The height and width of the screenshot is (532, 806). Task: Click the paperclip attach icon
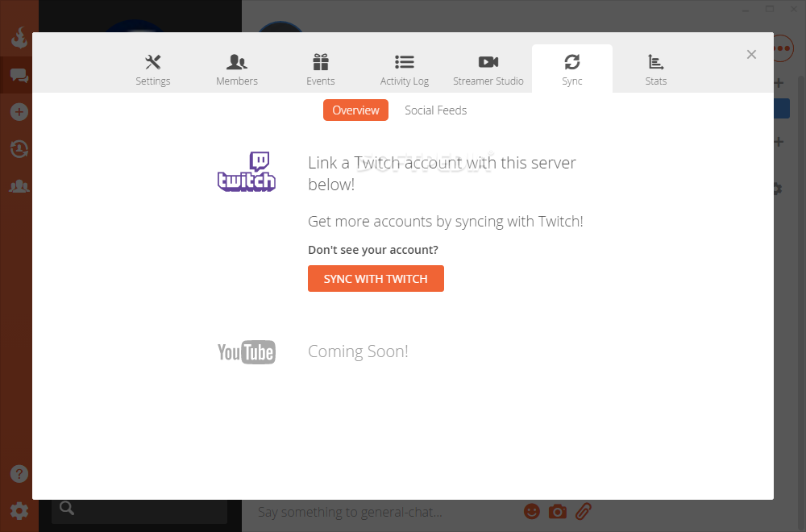coord(584,511)
